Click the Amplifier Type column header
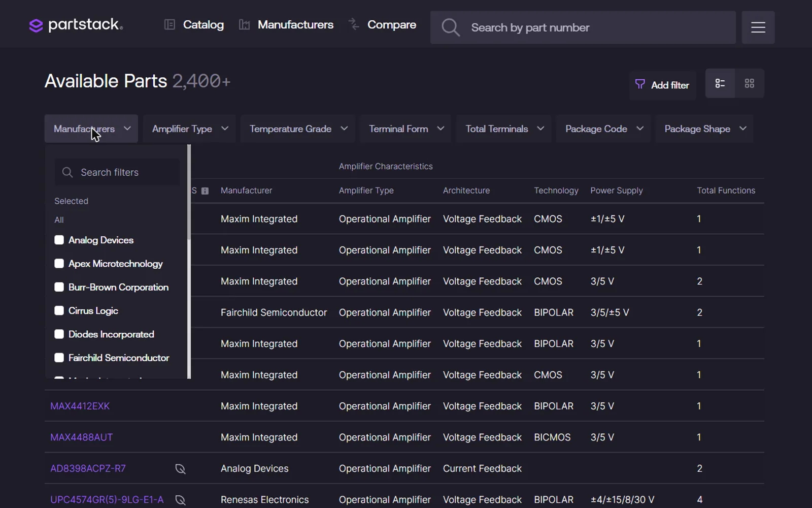Viewport: 812px width, 508px height. [x=366, y=190]
